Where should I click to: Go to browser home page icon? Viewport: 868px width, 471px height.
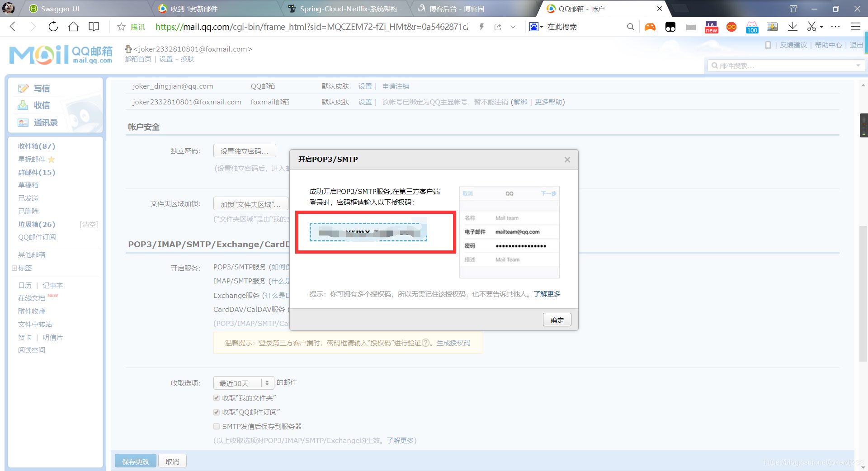tap(73, 27)
